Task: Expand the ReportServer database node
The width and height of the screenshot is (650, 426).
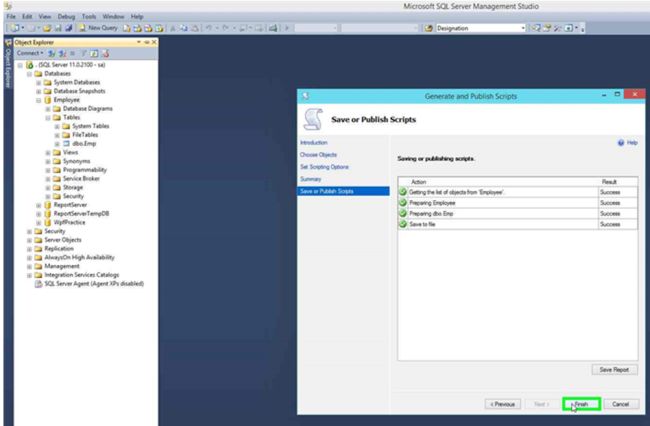Action: tap(38, 205)
